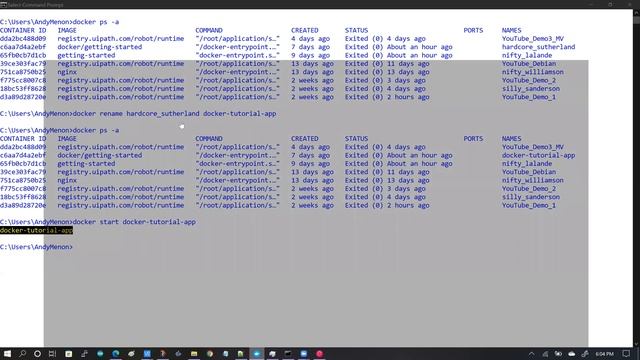Screen dimensions: 640x360
Task: Click YouTube_Debian in the second listing
Action: (529, 172)
